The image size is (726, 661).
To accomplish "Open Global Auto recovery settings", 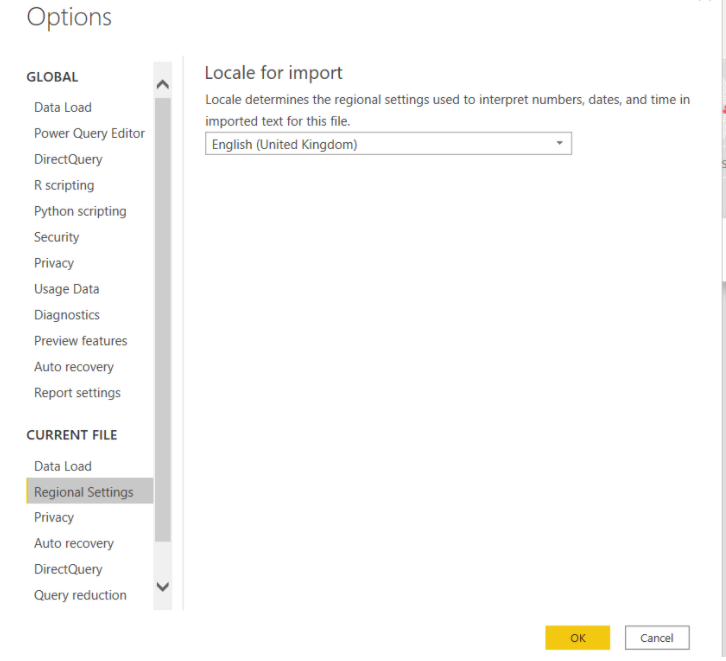I will pyautogui.click(x=74, y=367).
